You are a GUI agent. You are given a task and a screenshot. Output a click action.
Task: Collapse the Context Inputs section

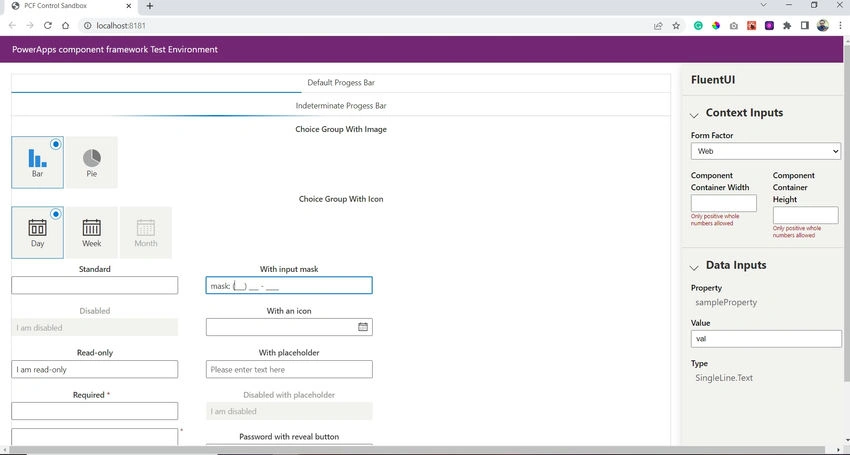coord(694,115)
